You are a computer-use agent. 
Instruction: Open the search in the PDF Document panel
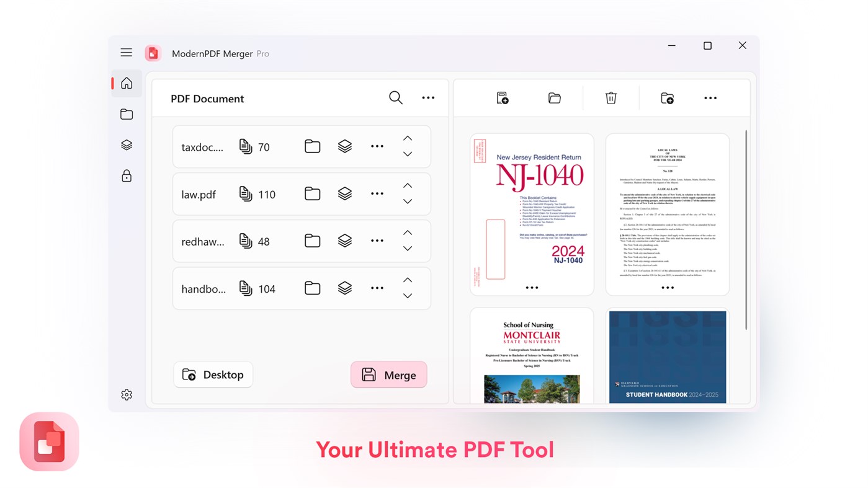point(395,97)
